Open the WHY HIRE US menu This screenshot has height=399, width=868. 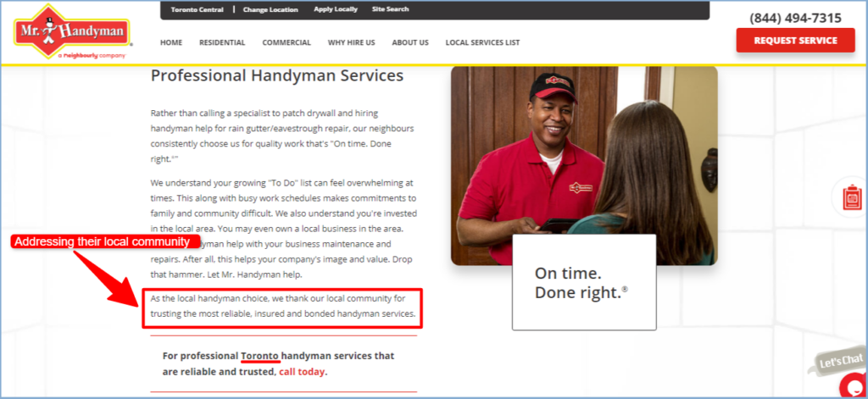pyautogui.click(x=352, y=42)
